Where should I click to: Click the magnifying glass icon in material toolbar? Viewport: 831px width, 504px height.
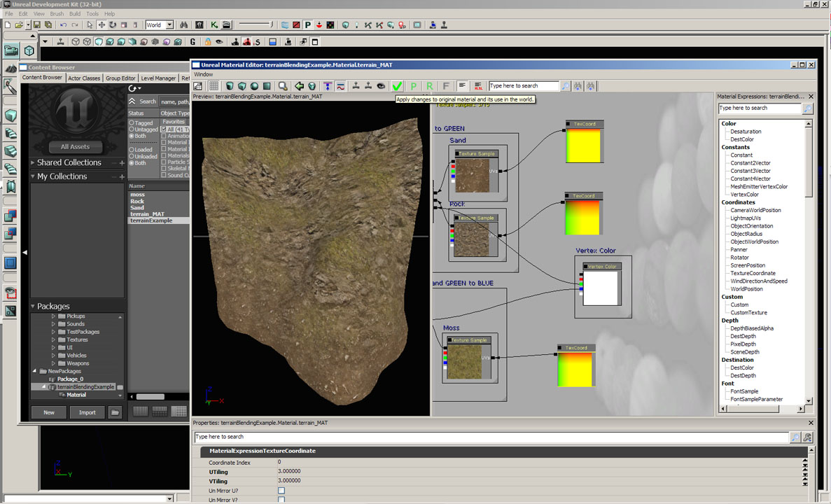pos(282,86)
